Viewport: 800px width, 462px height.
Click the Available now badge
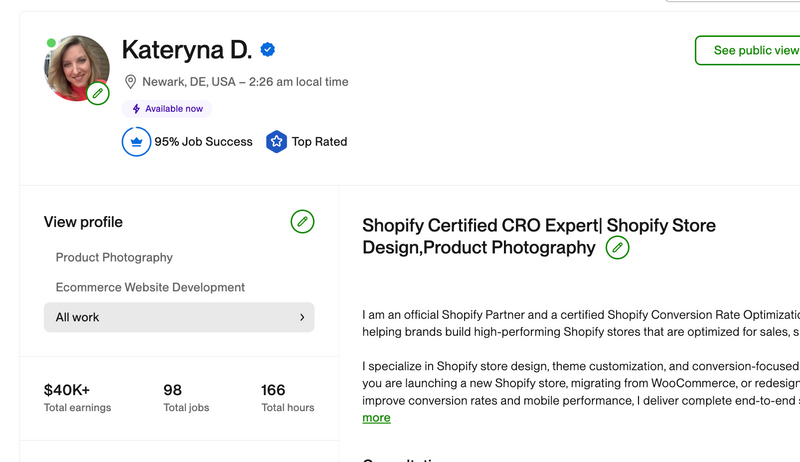pos(167,109)
